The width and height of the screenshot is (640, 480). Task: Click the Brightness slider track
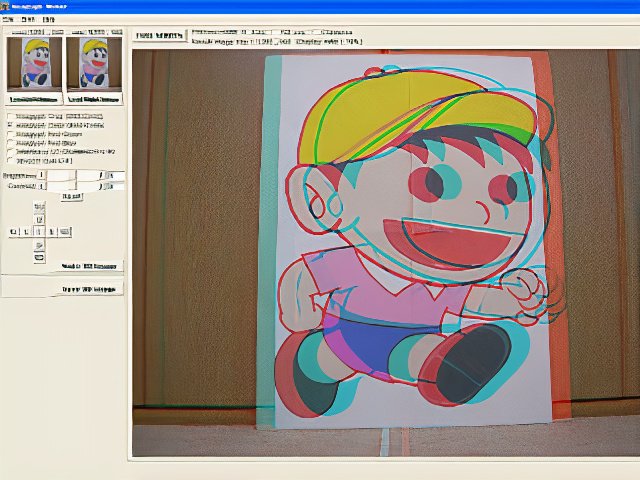(71, 176)
